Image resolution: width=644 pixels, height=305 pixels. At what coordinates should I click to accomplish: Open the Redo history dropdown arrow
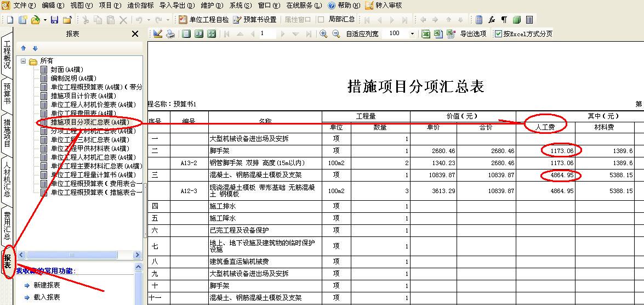(x=168, y=20)
